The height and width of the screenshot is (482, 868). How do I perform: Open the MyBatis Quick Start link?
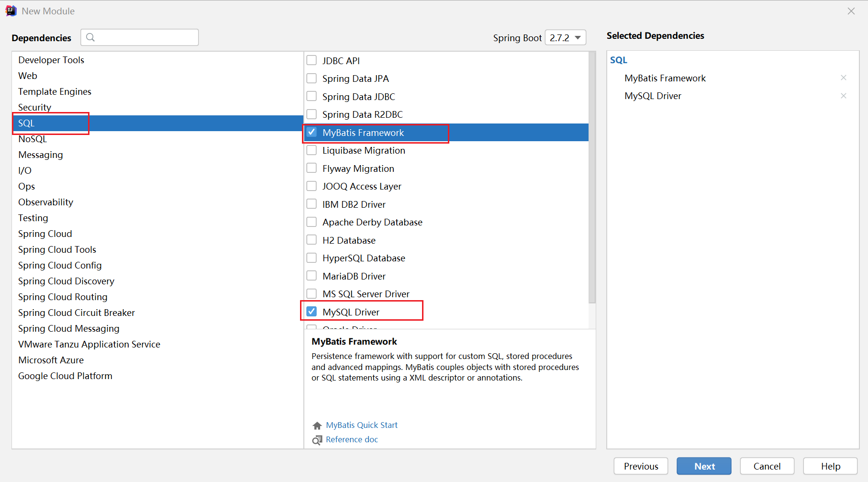362,425
